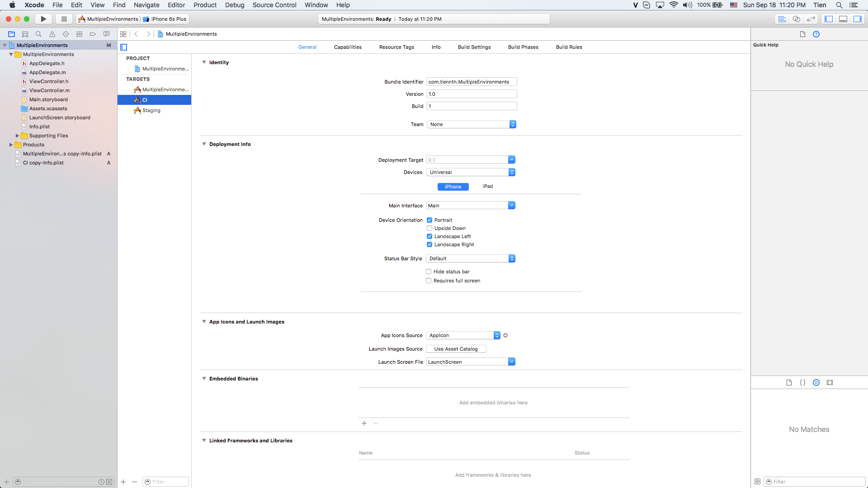Open the Team dropdown

471,124
